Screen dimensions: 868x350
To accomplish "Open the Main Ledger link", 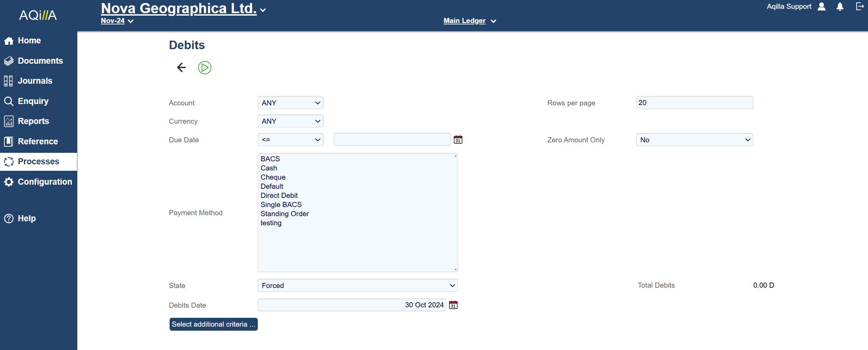I will tap(464, 21).
